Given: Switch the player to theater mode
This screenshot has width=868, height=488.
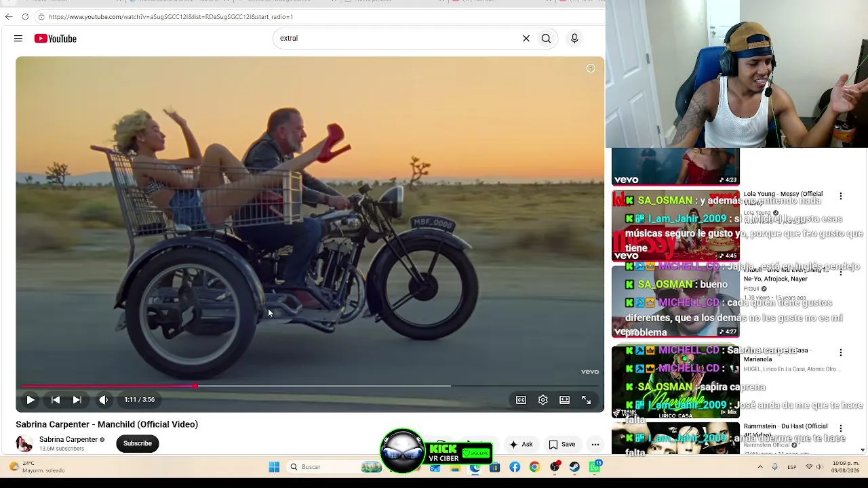Looking at the screenshot, I should 564,400.
